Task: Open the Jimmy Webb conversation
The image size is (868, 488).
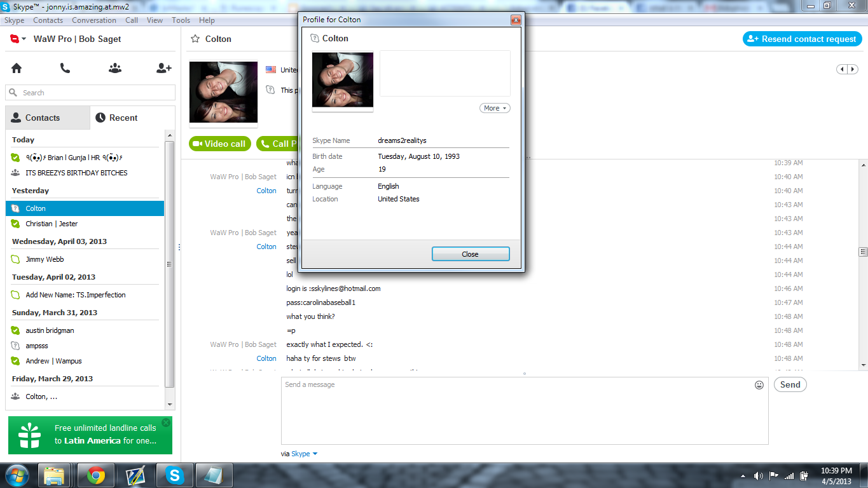Action: [85, 259]
